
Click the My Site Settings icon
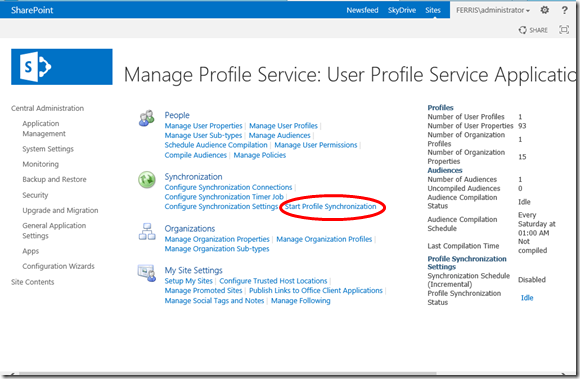(147, 273)
